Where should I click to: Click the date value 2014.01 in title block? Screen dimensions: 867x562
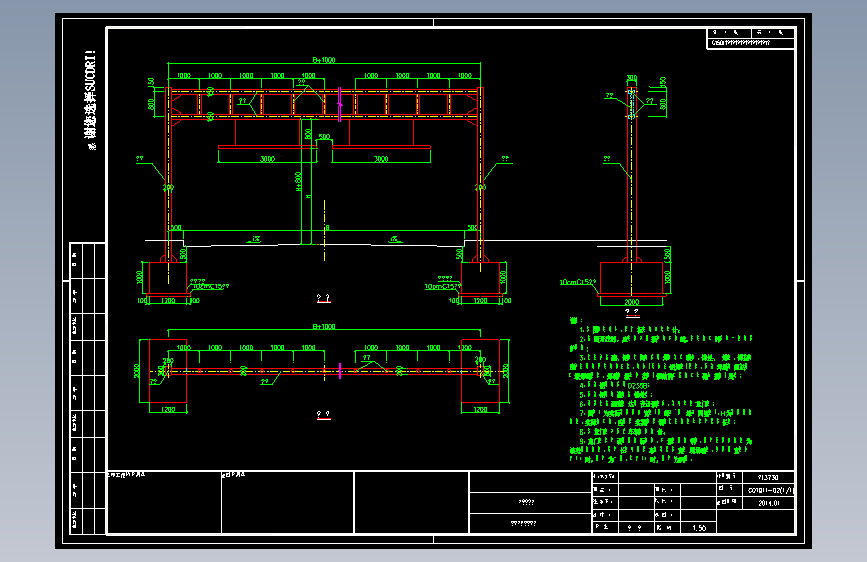[769, 503]
